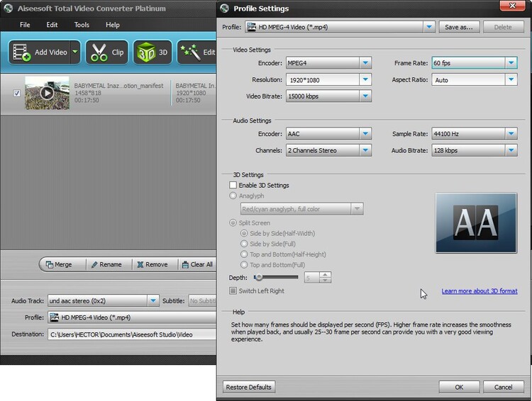This screenshot has width=532, height=401.
Task: Click the Subtitle field in main window
Action: point(202,300)
